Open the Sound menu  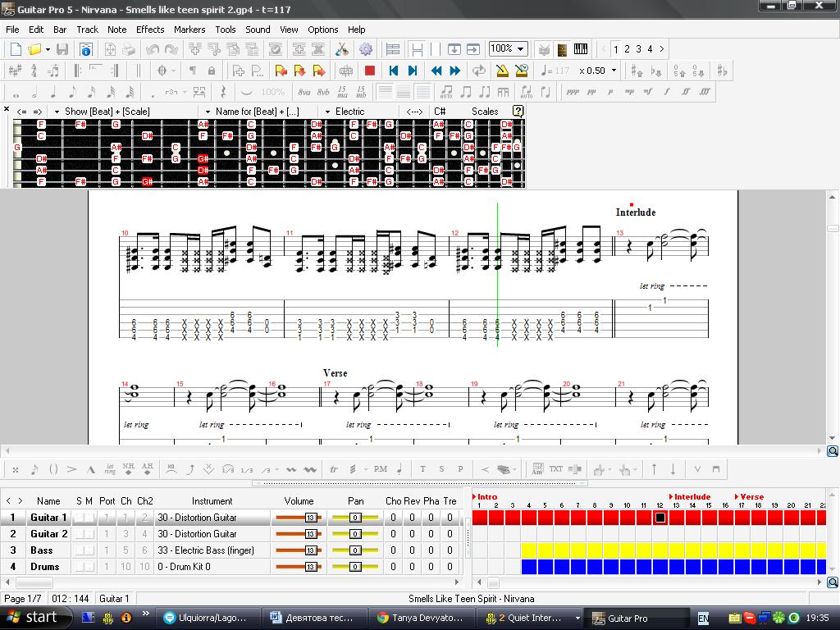click(258, 30)
